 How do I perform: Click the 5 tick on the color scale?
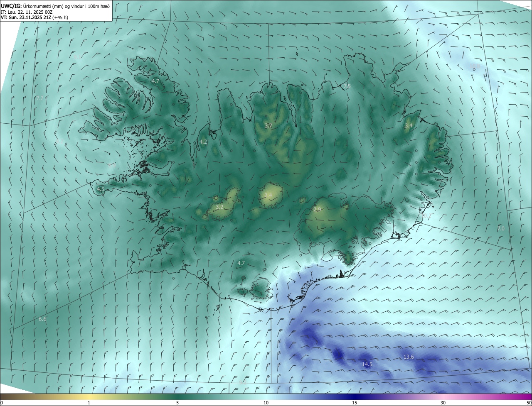coord(177,403)
